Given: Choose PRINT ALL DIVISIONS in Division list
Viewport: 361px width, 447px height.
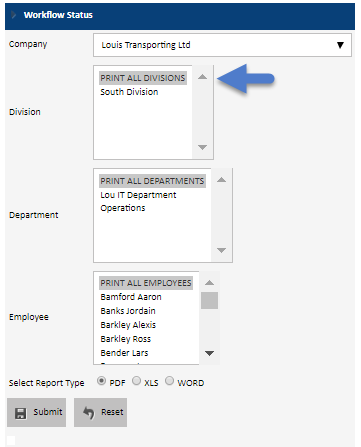Looking at the screenshot, I should (143, 78).
